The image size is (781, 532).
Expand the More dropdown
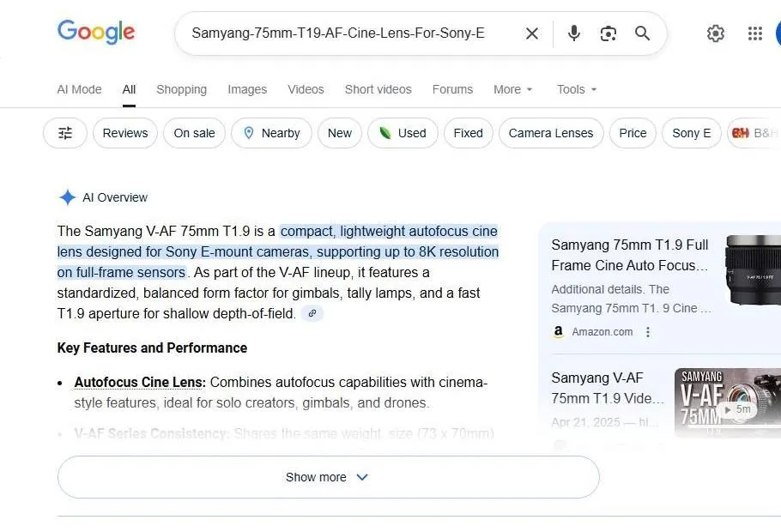513,89
